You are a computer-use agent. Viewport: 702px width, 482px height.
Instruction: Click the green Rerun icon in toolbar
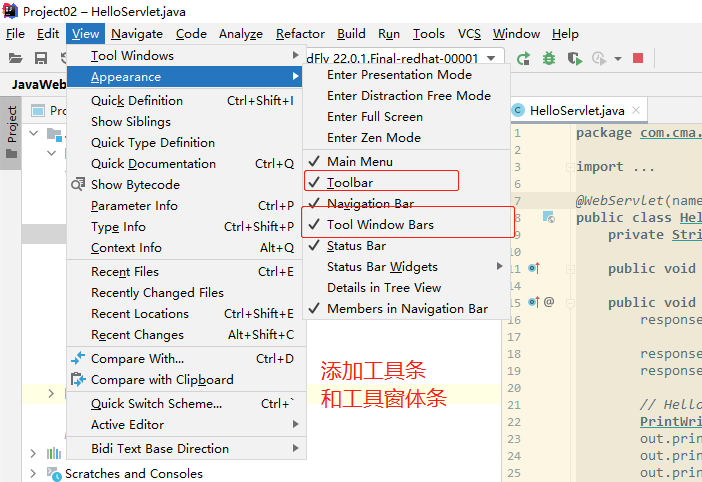pyautogui.click(x=523, y=58)
